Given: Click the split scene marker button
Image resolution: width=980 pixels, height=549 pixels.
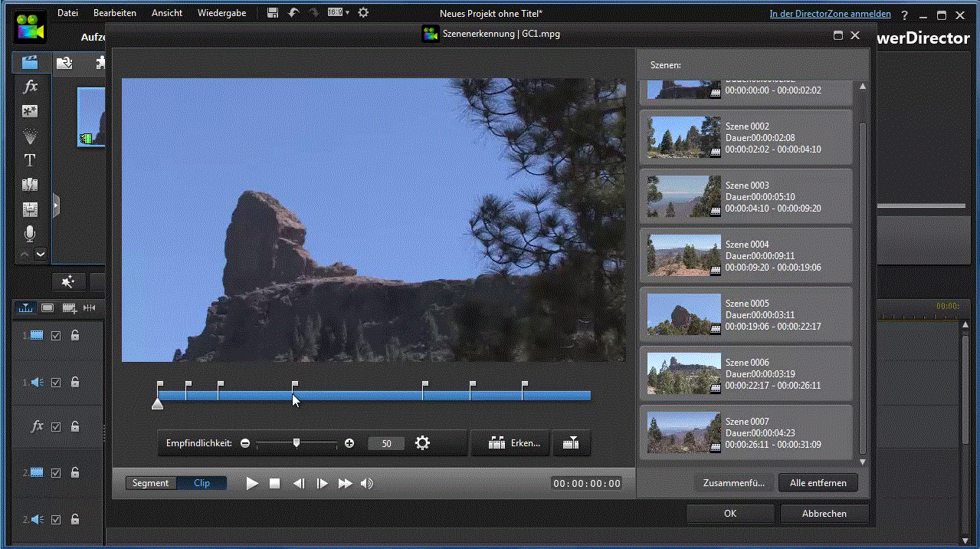Looking at the screenshot, I should tap(570, 443).
